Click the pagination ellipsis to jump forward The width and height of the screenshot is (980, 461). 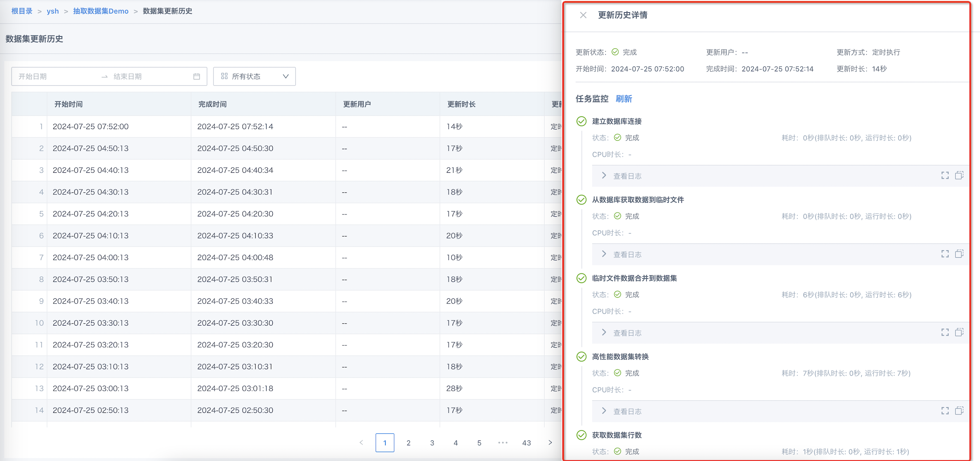(503, 443)
